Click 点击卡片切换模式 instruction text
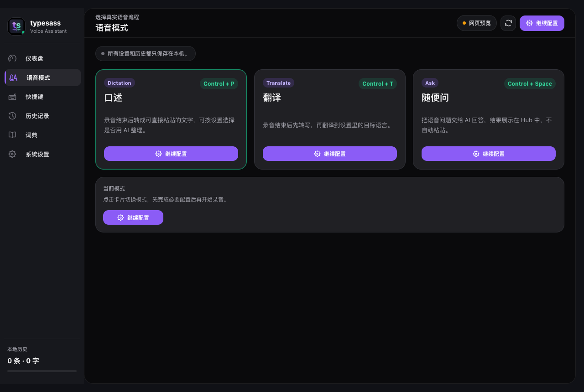584x392 pixels. coord(166,200)
